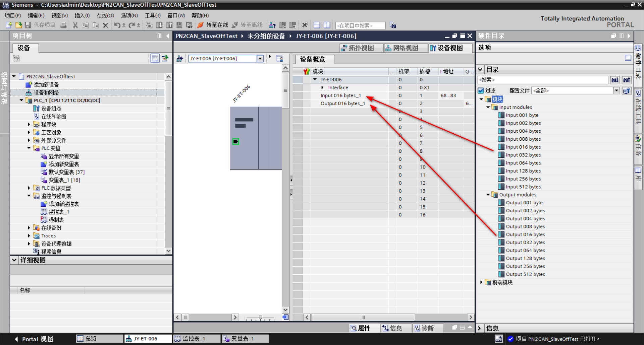Open the 在线(O) menu

(105, 15)
